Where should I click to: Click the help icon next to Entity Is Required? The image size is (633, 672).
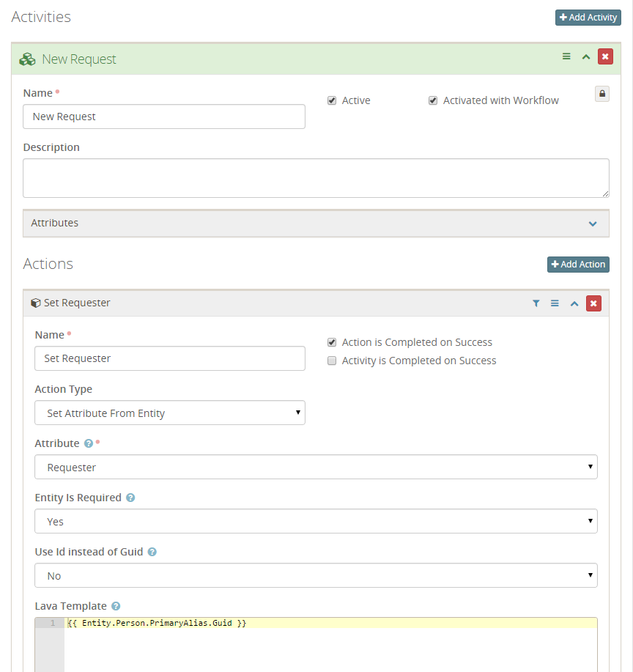point(130,498)
